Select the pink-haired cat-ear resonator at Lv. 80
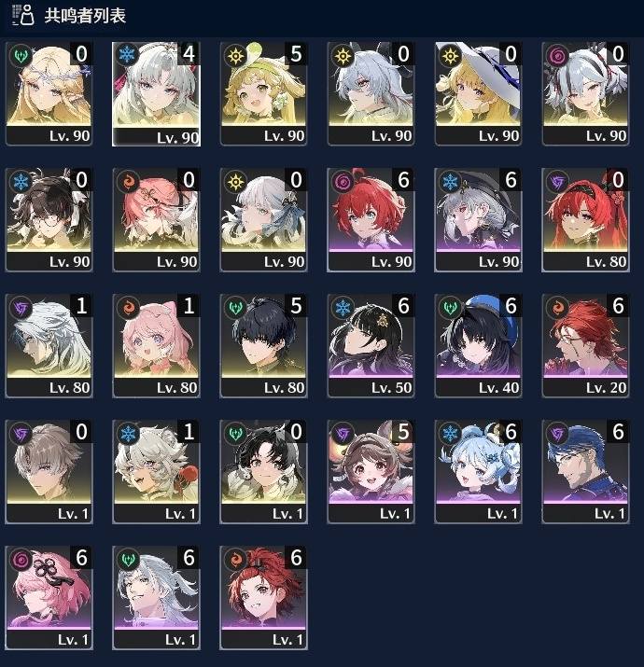The width and height of the screenshot is (644, 667). point(156,345)
